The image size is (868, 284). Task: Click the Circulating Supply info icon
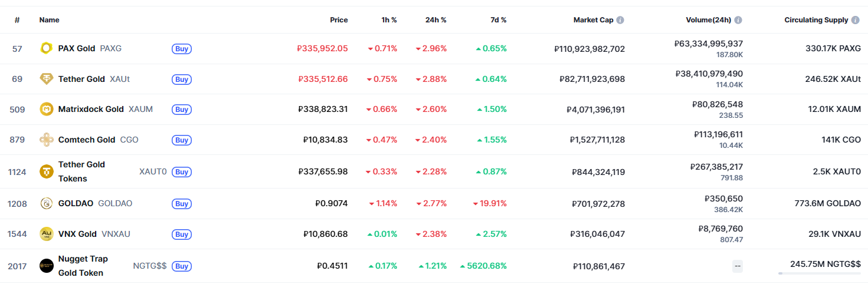855,20
